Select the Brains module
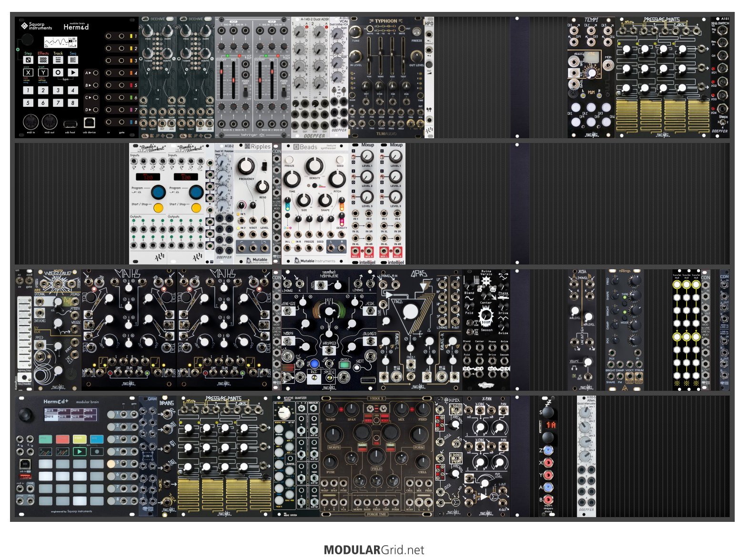 (167, 456)
